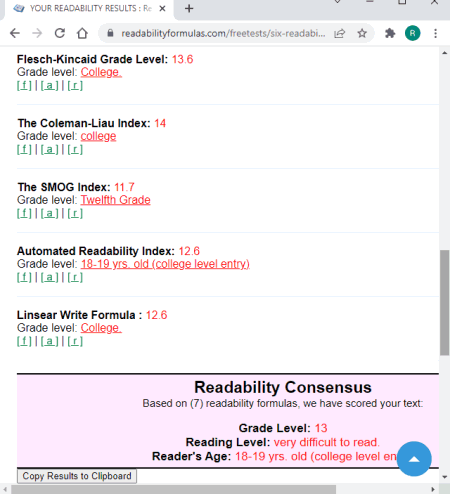Click the vertical scrollbar down arrow
The width and height of the screenshot is (450, 494).
click(x=444, y=477)
